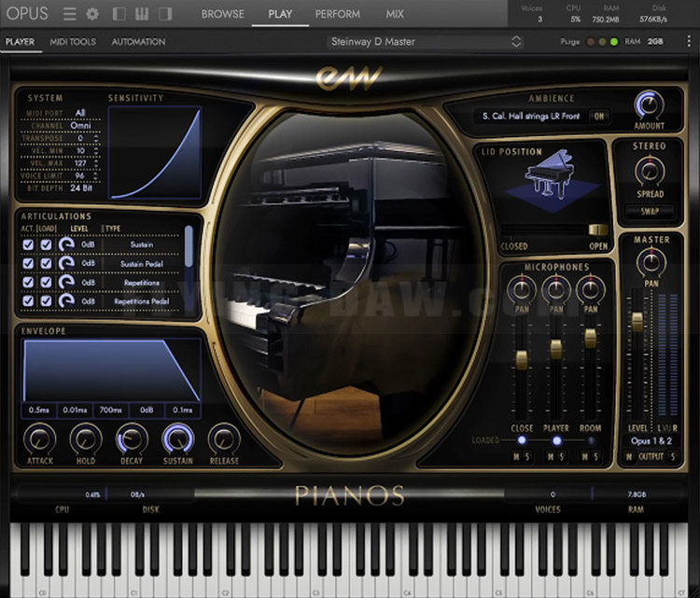Toggle the Sustain Pedal active checkbox
The width and height of the screenshot is (700, 598).
[28, 263]
